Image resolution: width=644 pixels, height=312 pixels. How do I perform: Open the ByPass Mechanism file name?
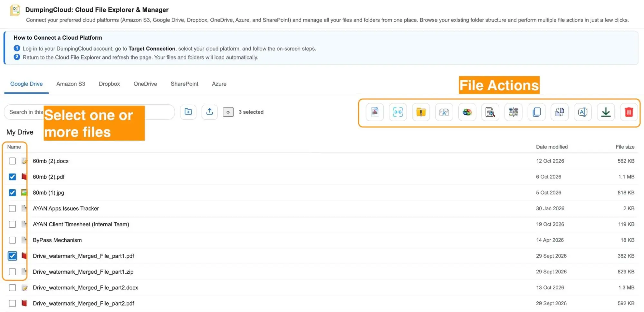57,240
